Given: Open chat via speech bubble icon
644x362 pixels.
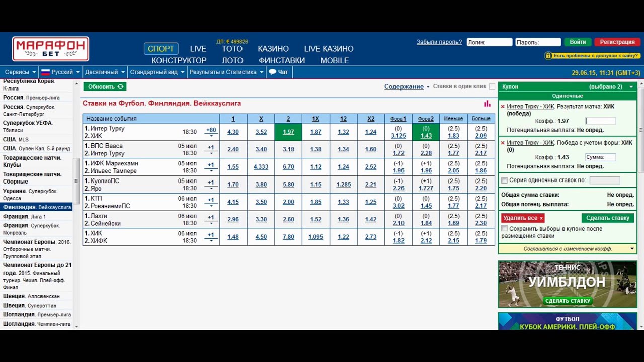Looking at the screenshot, I should [272, 72].
